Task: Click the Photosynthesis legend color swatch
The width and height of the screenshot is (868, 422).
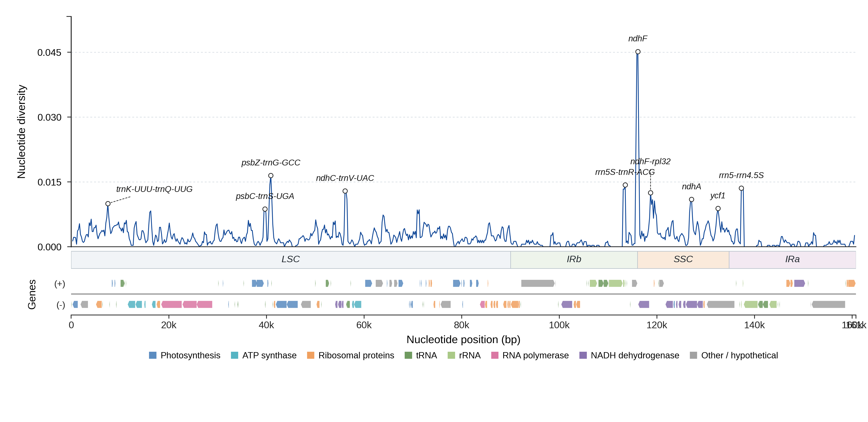Action: (153, 355)
